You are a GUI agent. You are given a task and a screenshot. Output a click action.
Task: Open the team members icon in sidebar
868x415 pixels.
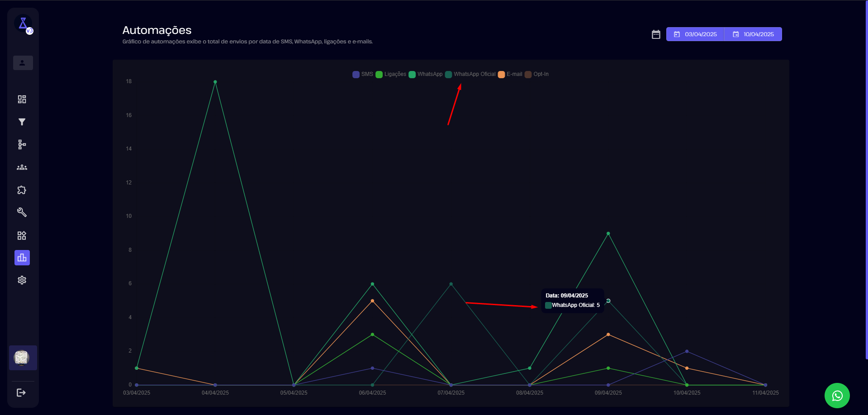click(x=22, y=167)
